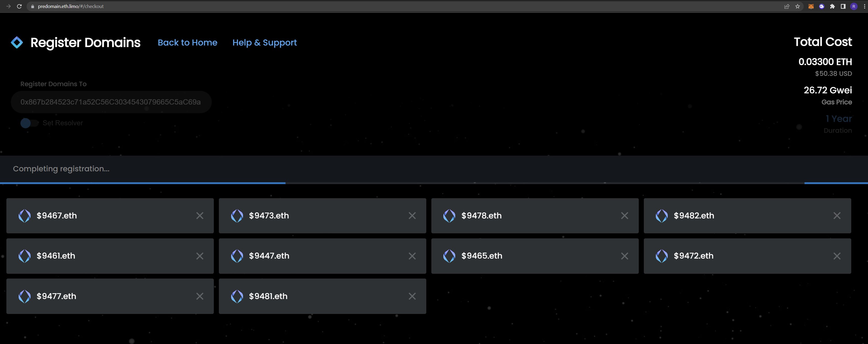Remove $9447.eth domain entry
868x344 pixels.
(x=412, y=256)
